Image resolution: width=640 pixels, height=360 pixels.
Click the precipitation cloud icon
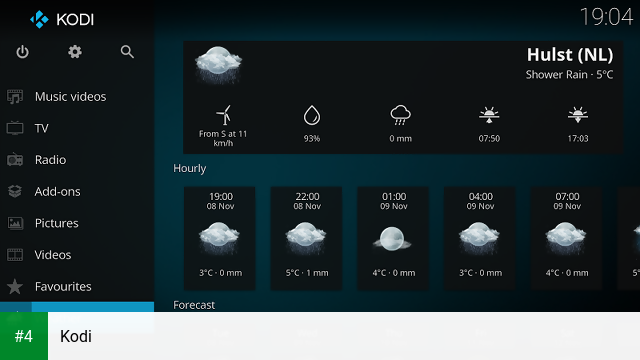[x=400, y=116]
